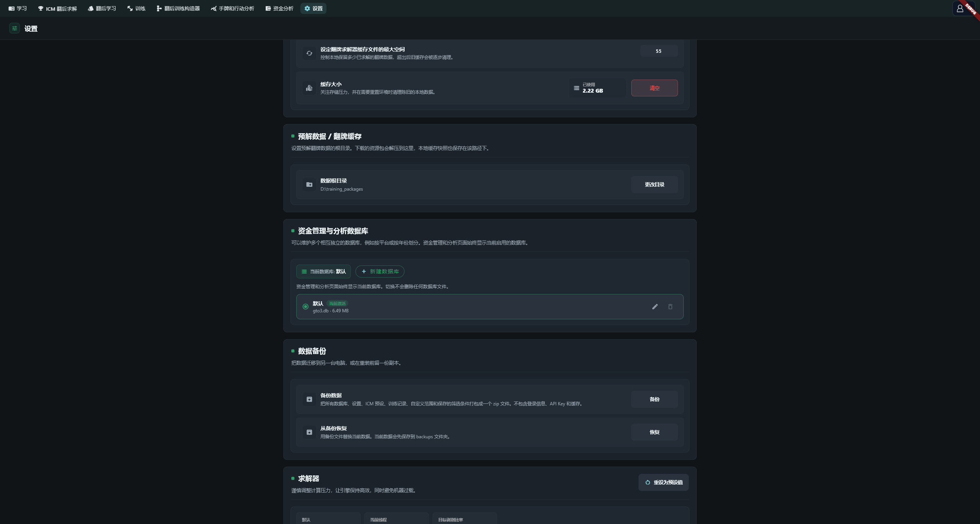Open the 翻后学习 tab
980x524 pixels.
coord(102,8)
